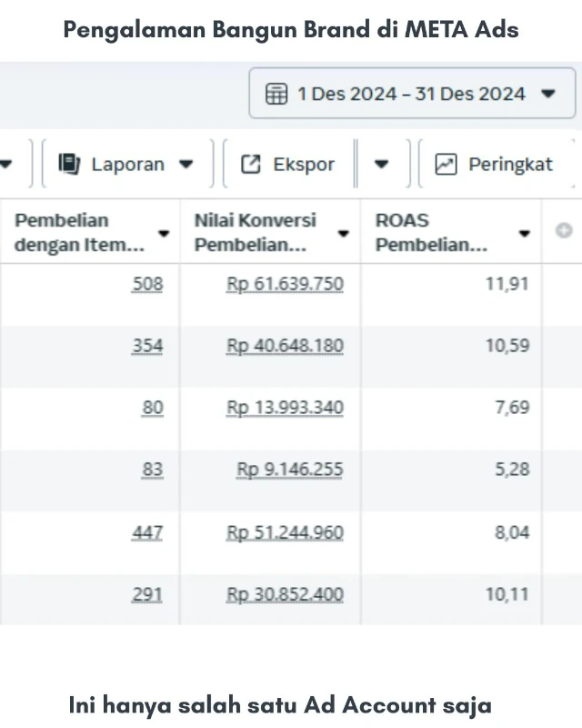Open the Laporan dropdown arrow

coord(186,165)
